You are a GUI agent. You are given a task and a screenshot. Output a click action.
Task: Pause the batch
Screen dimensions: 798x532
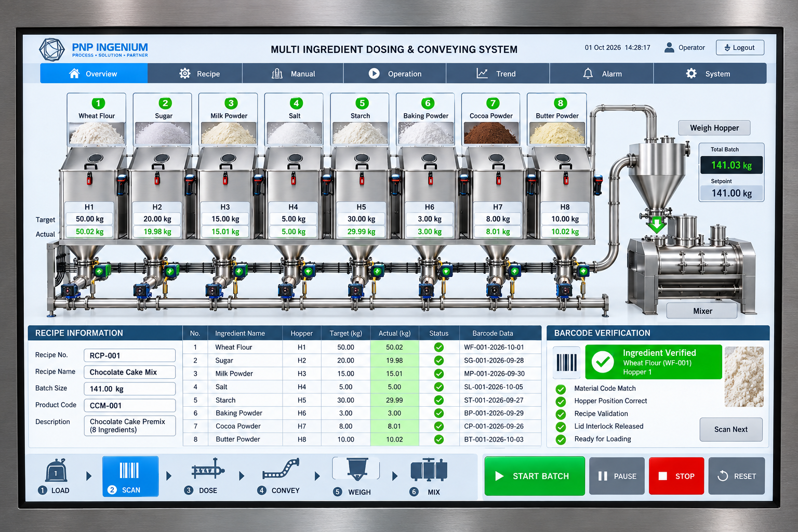pyautogui.click(x=617, y=476)
